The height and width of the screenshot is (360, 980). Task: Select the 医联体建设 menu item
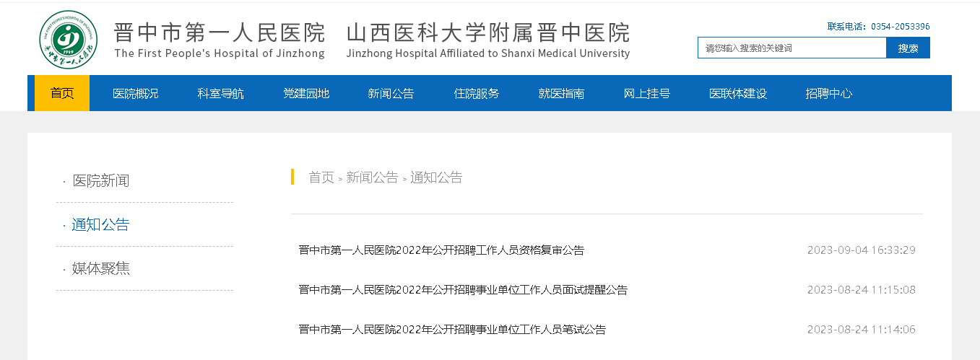[737, 93]
